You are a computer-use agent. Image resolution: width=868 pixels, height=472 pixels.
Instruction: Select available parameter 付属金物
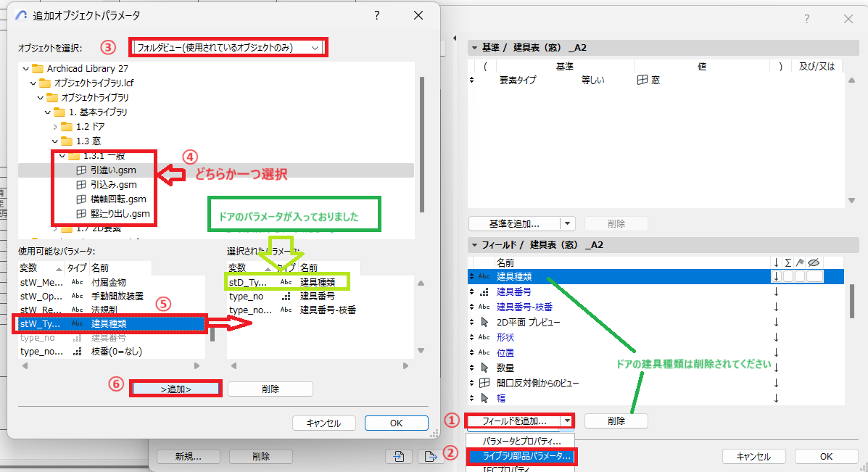point(111,282)
